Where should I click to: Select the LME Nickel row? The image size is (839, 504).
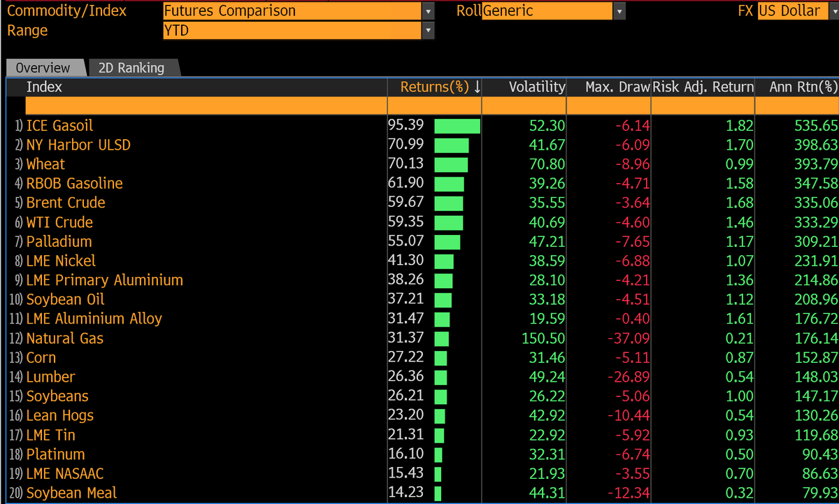coord(422,261)
